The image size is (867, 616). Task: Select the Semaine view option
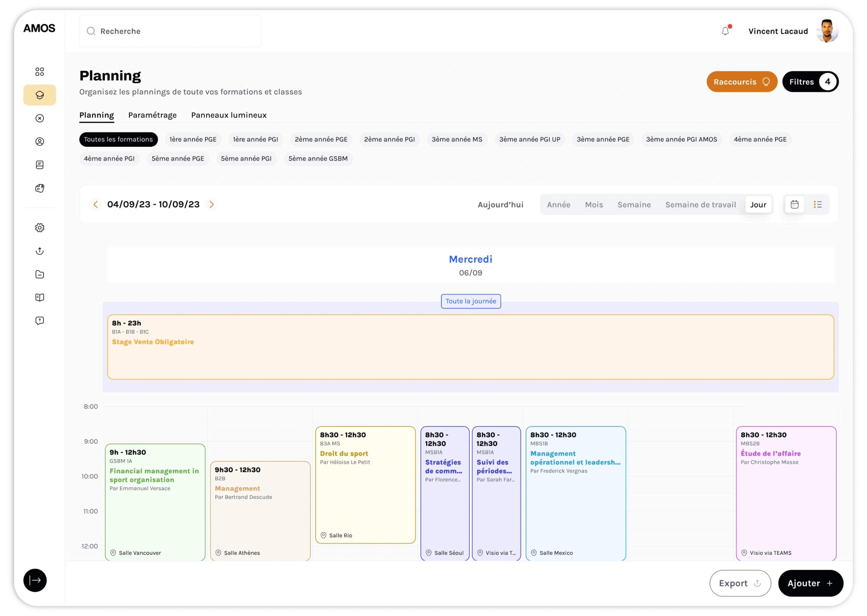[634, 205]
